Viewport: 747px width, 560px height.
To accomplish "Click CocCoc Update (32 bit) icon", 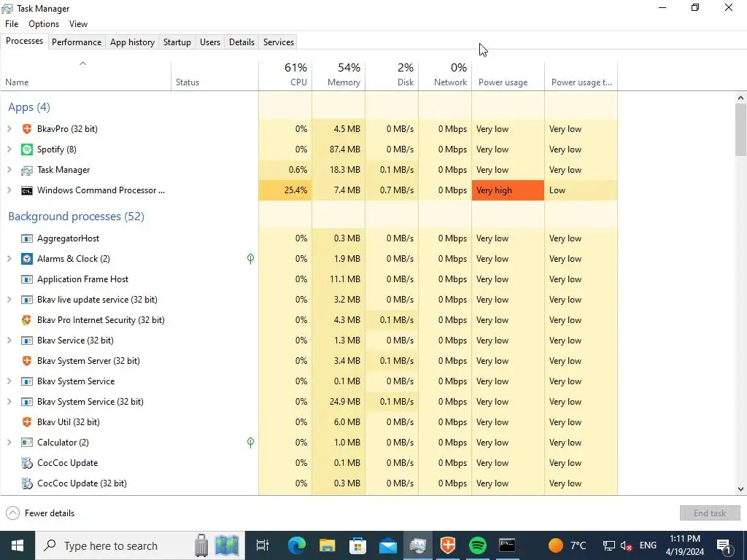I will (27, 484).
